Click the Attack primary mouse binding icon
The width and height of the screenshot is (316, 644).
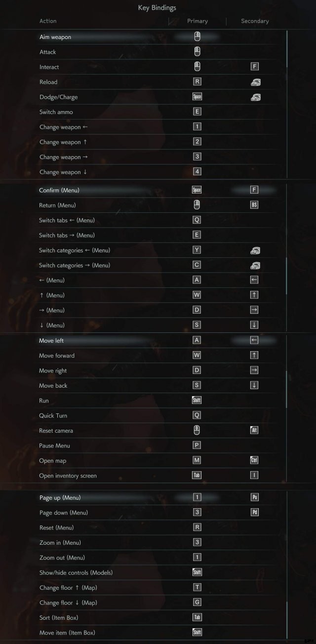click(197, 51)
